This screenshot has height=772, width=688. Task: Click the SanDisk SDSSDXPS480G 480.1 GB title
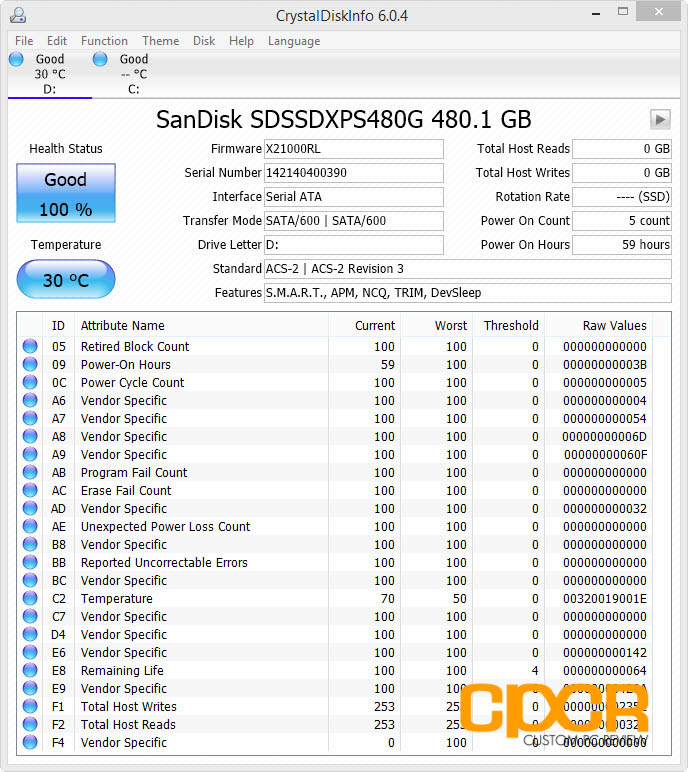click(344, 120)
